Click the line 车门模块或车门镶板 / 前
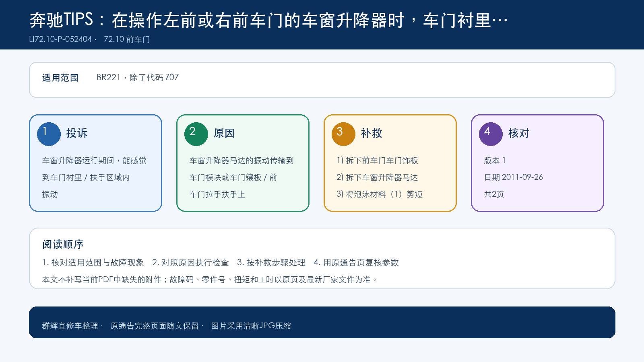Image resolution: width=644 pixels, height=362 pixels. coord(233,177)
